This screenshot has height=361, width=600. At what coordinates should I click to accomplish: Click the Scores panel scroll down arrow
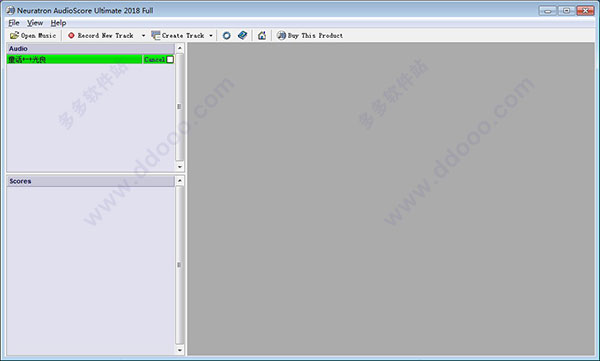[x=179, y=350]
